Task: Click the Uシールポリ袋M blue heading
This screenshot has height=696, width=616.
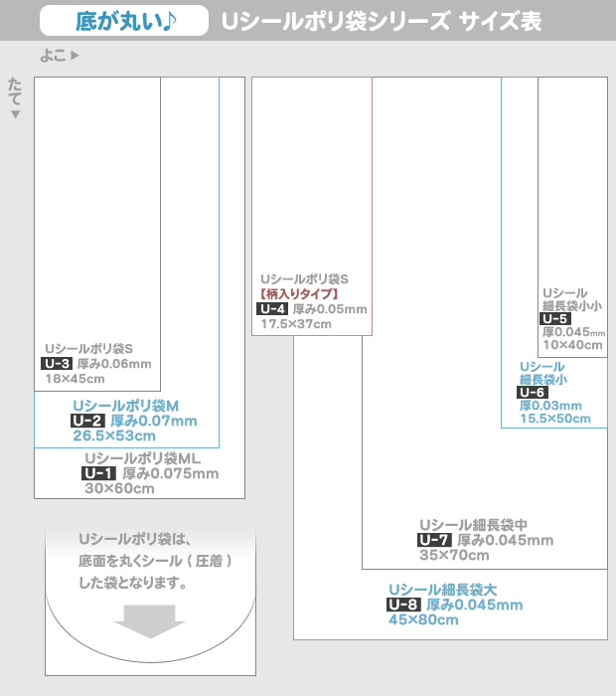Action: point(125,406)
